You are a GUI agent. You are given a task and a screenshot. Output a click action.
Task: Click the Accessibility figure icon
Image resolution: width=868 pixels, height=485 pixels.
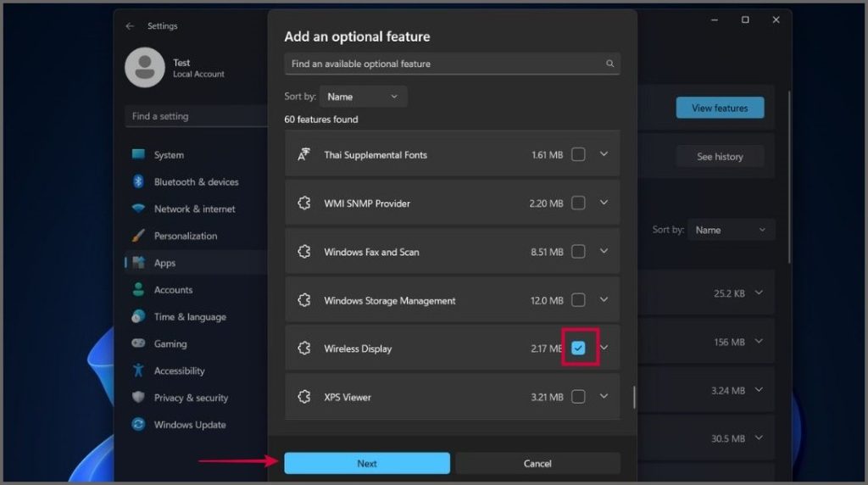coord(138,370)
